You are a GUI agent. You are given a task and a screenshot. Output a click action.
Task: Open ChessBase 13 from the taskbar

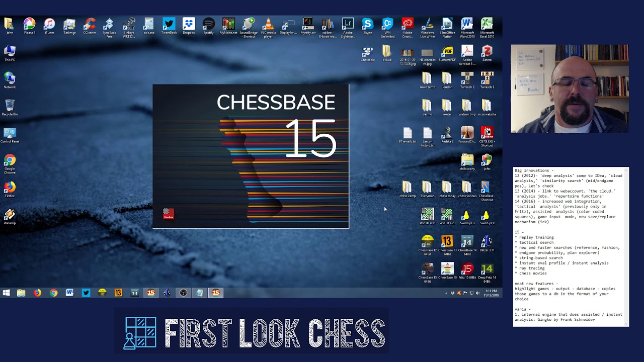[x=118, y=293]
